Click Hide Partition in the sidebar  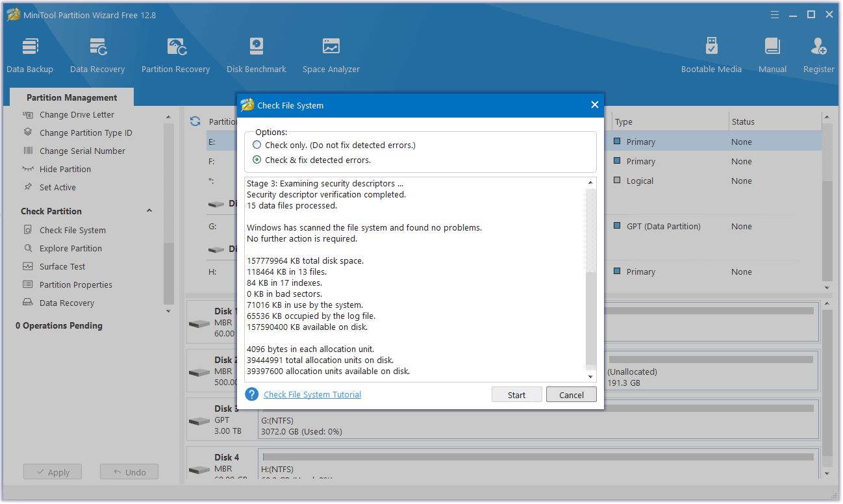click(x=65, y=170)
